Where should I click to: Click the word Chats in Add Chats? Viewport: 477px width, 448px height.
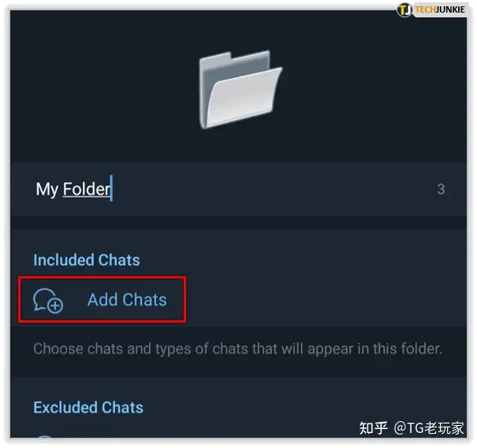click(x=144, y=300)
